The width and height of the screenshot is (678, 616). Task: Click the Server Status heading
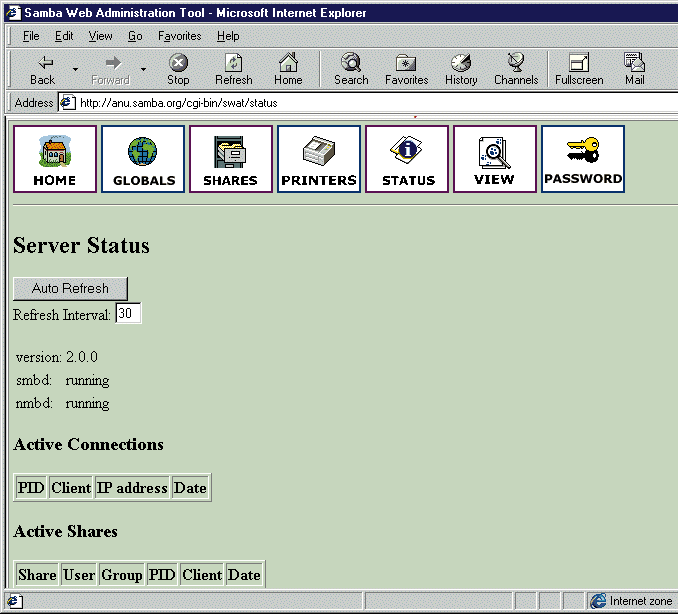(x=81, y=245)
